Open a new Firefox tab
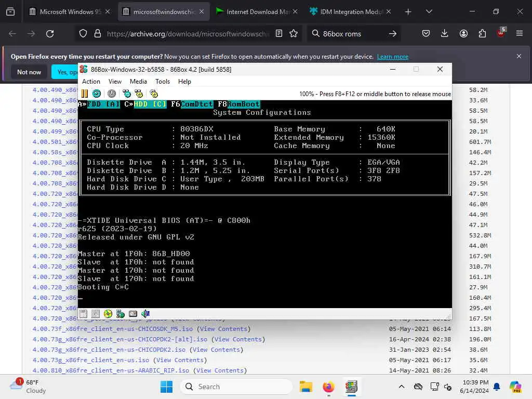The image size is (532, 399). [x=408, y=11]
